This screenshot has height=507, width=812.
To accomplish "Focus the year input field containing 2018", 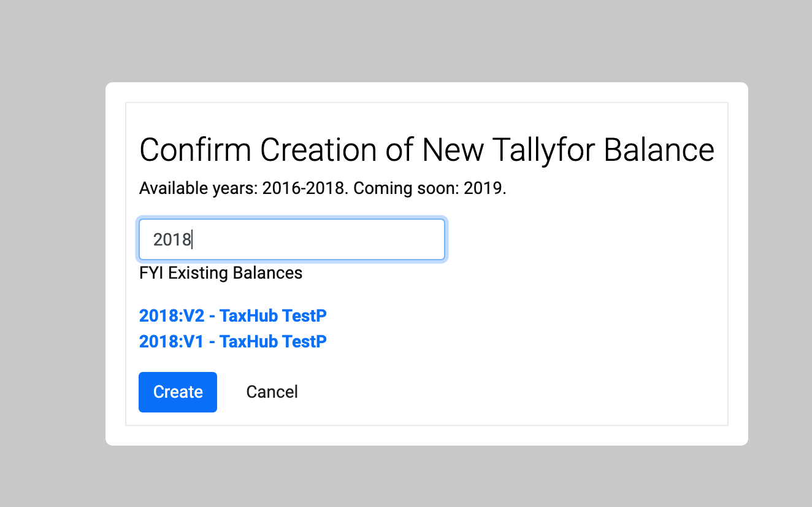I will point(292,239).
